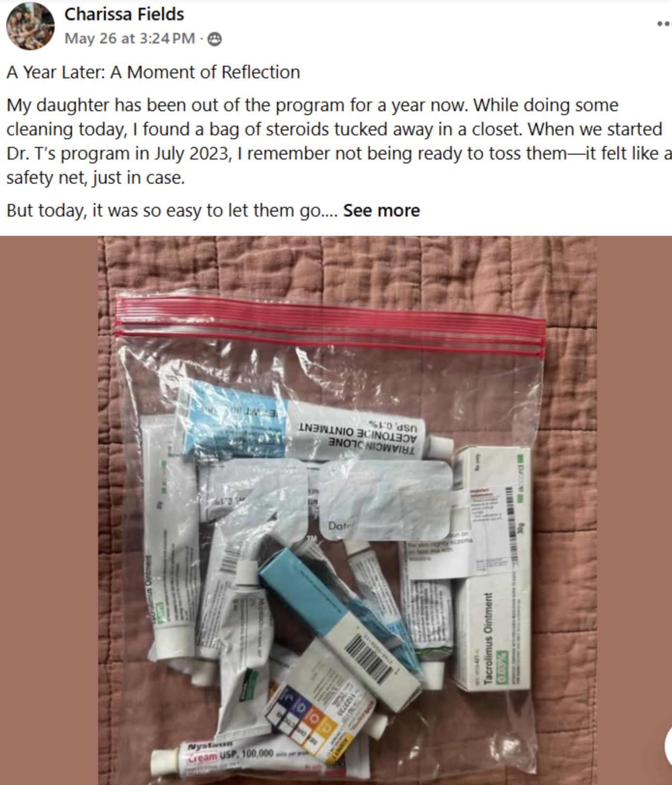Expand the post with See more

(381, 211)
